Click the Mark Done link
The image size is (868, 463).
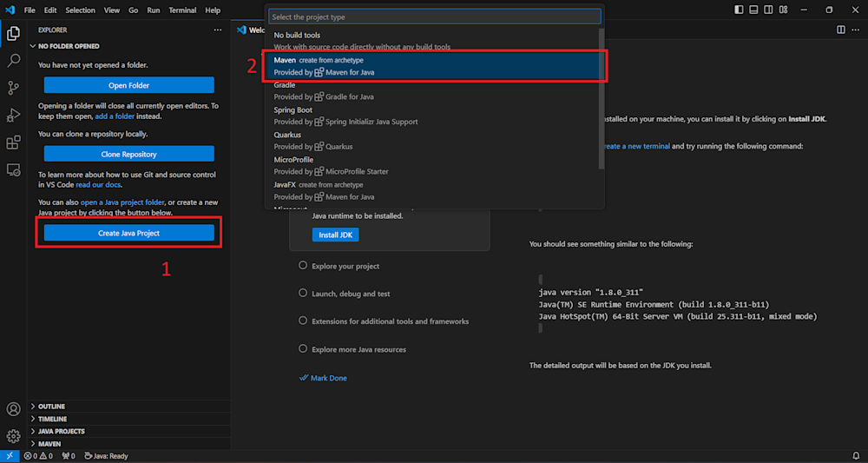pos(323,378)
